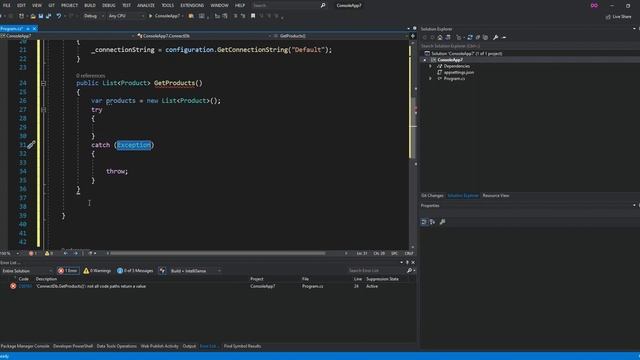Toggle the Messages filter in Error List
This screenshot has width=640, height=360.
click(135, 271)
